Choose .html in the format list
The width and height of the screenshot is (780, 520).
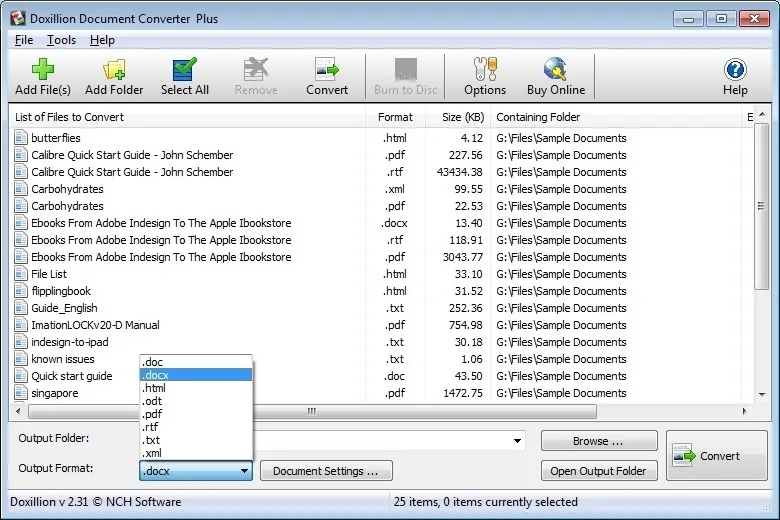[x=196, y=388]
